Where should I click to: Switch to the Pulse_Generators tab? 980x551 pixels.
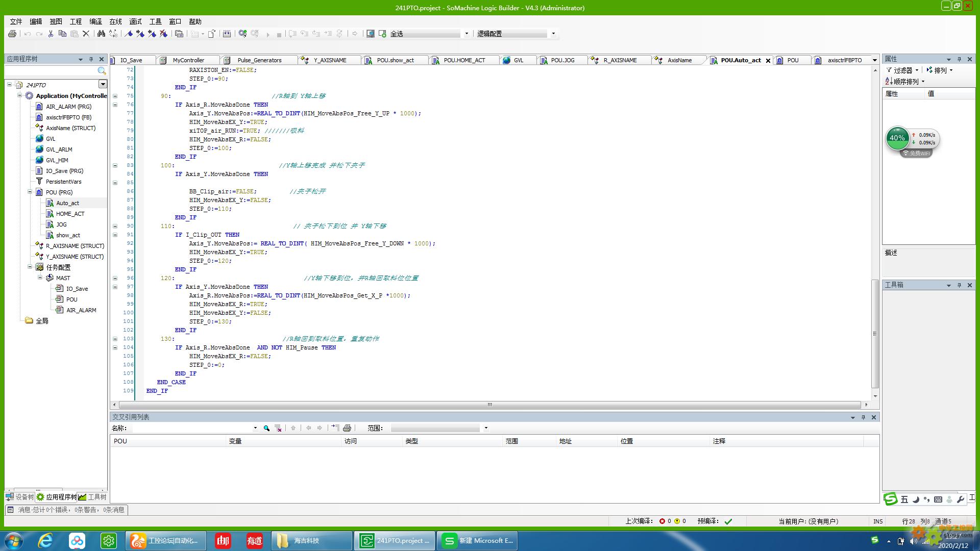click(259, 60)
